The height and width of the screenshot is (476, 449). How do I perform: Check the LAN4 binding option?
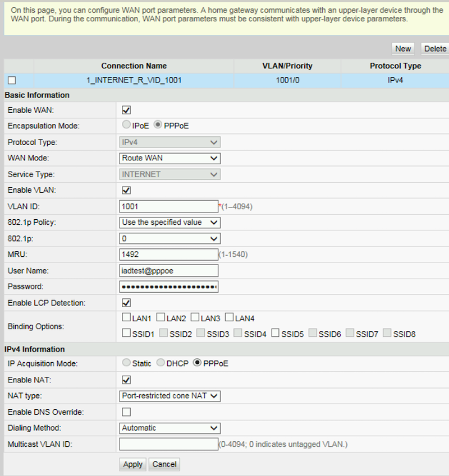coord(230,317)
